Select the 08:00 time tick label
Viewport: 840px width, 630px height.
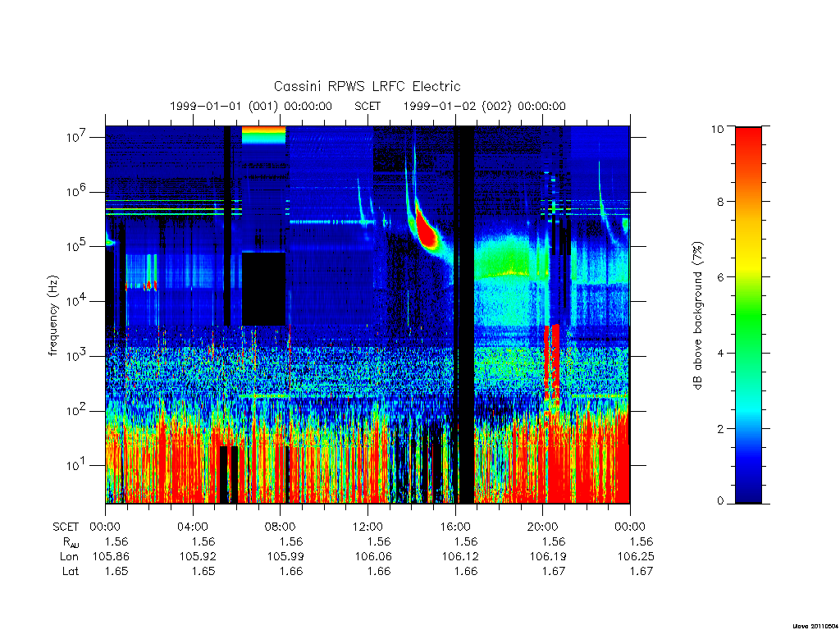coord(281,527)
